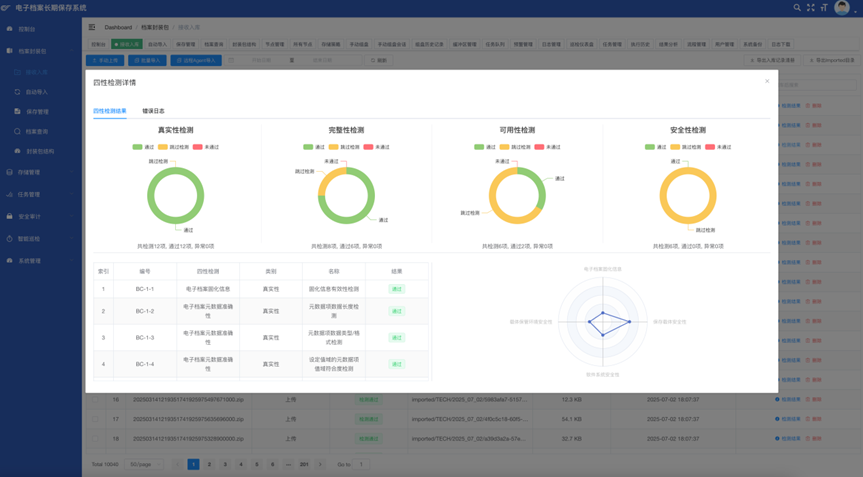Viewport: 863px width, 477px height.
Task: Click the 保存管理 sidebar icon
Action: pyautogui.click(x=17, y=112)
